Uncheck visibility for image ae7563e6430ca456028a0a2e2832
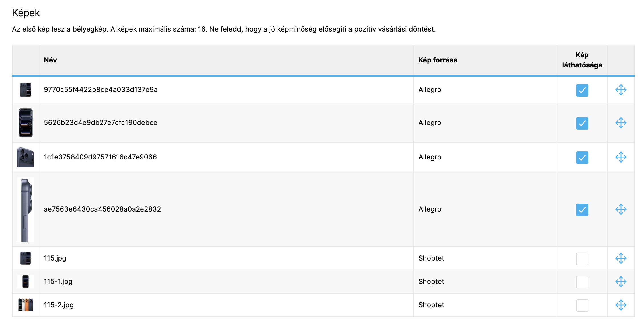644x332 pixels. (582, 210)
